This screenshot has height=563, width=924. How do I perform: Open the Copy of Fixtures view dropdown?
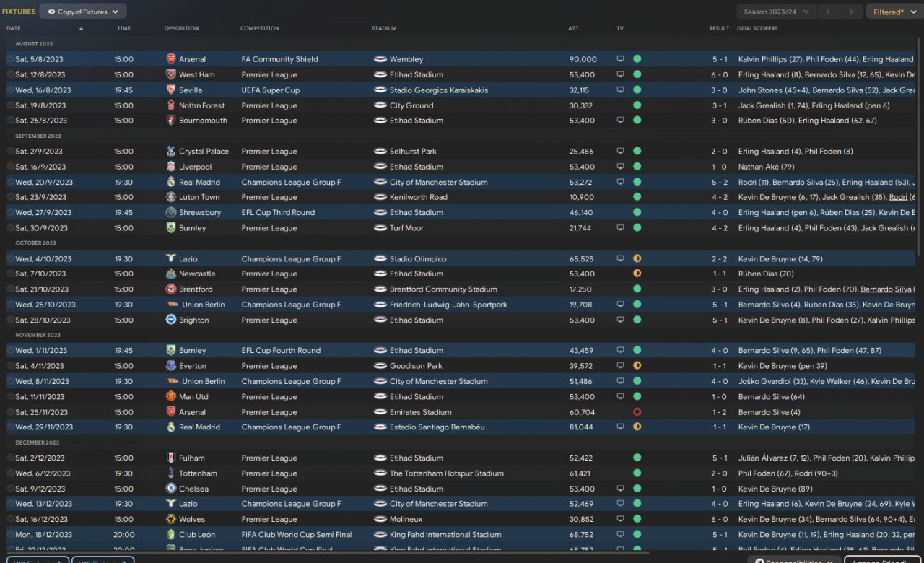pos(83,12)
